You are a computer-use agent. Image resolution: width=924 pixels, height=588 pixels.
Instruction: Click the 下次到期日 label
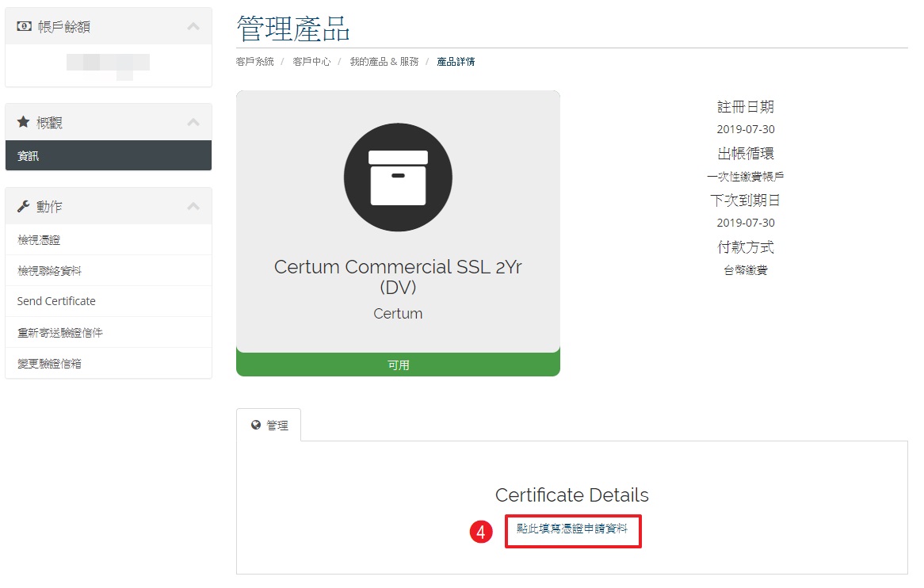(x=746, y=200)
